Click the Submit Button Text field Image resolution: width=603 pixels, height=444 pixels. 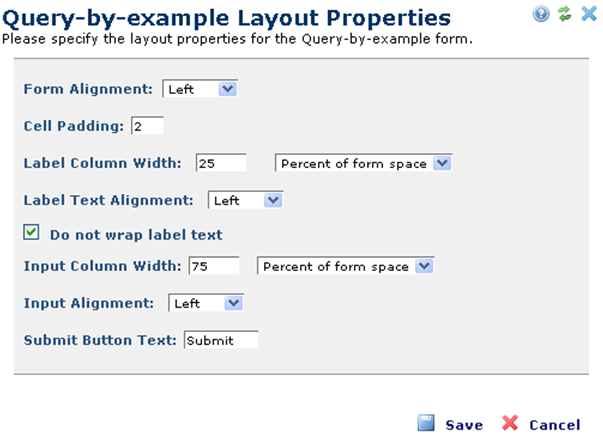point(221,340)
